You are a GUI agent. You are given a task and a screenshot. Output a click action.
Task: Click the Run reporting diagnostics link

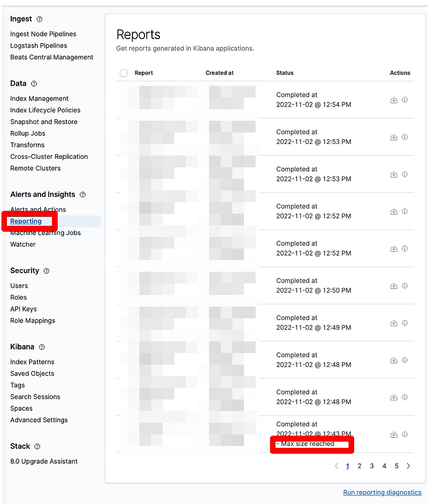pyautogui.click(x=382, y=492)
